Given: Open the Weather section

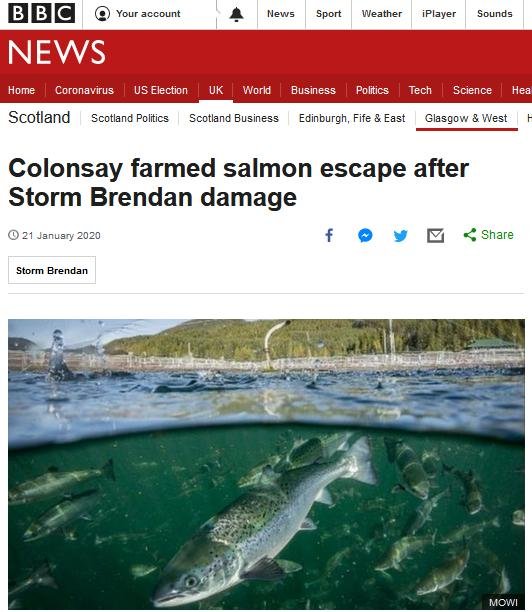Looking at the screenshot, I should click(382, 14).
